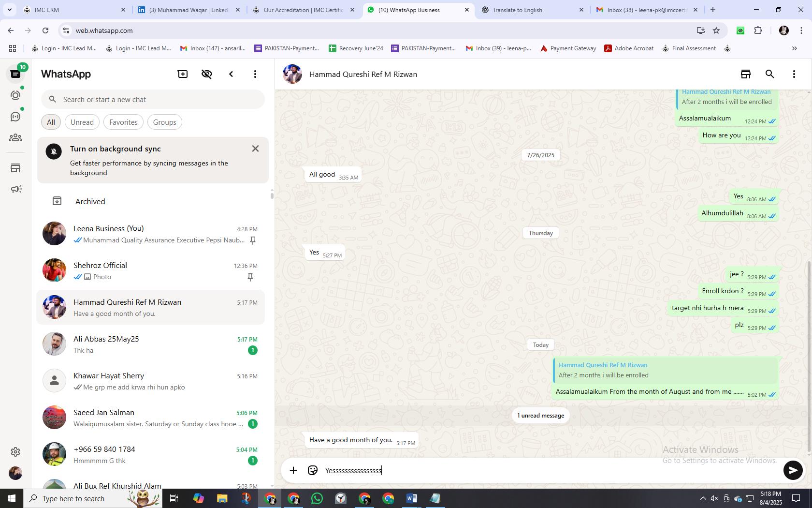Open chat list three-dot menu
Image resolution: width=812 pixels, height=508 pixels.
pos(255,74)
